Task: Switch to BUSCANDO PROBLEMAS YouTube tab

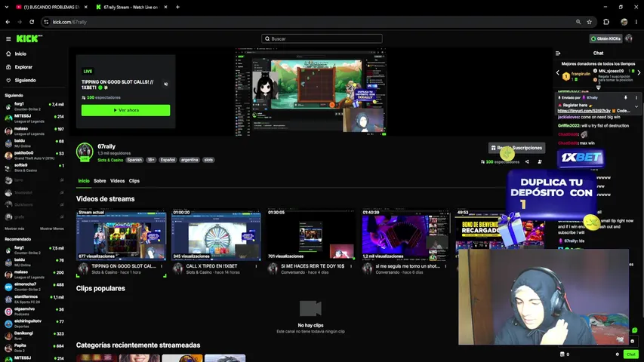Action: point(51,7)
